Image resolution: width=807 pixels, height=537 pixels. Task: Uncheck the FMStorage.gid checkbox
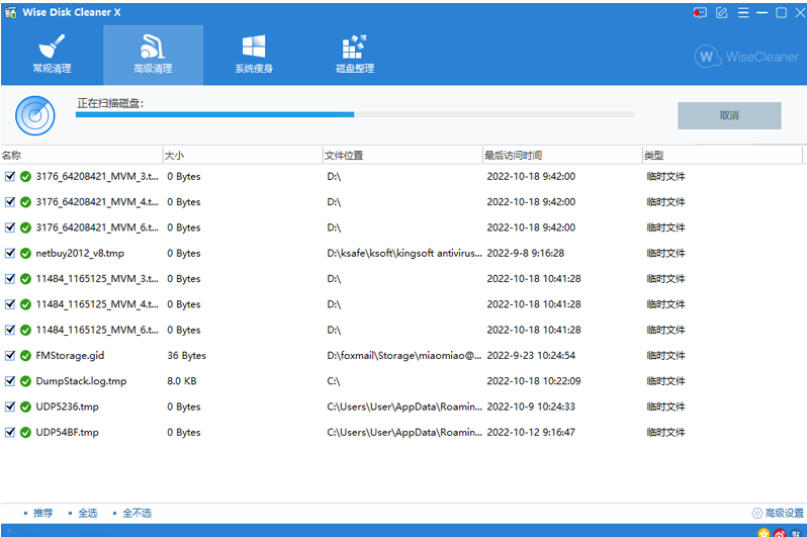[x=10, y=355]
